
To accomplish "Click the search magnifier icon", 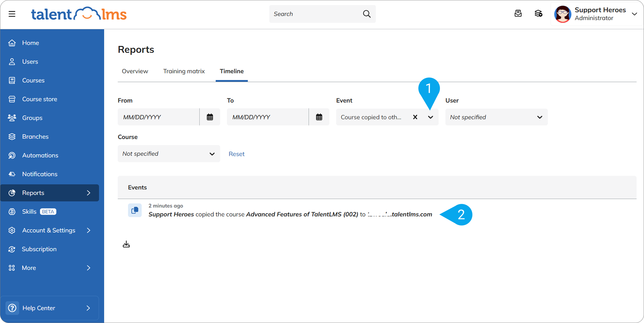I will pyautogui.click(x=367, y=14).
